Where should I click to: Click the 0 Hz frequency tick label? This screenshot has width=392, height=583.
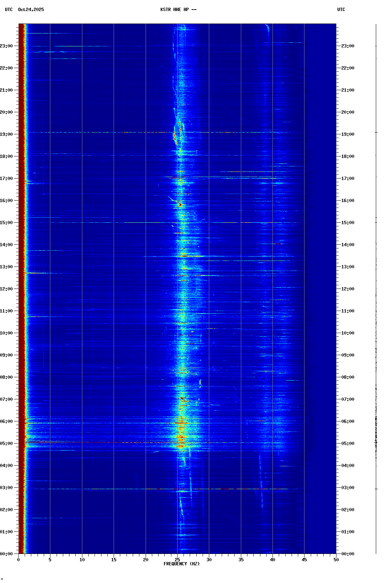click(18, 560)
